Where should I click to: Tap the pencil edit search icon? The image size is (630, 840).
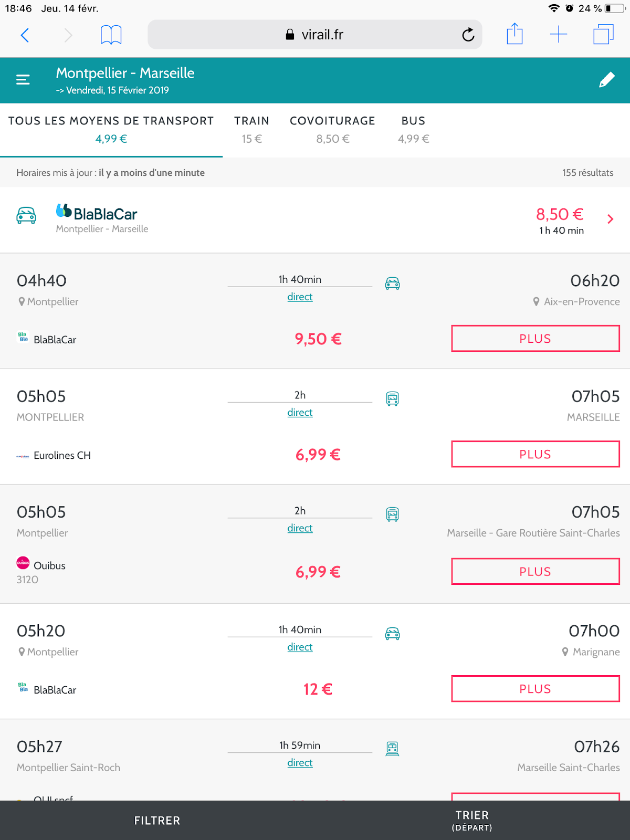click(x=606, y=80)
